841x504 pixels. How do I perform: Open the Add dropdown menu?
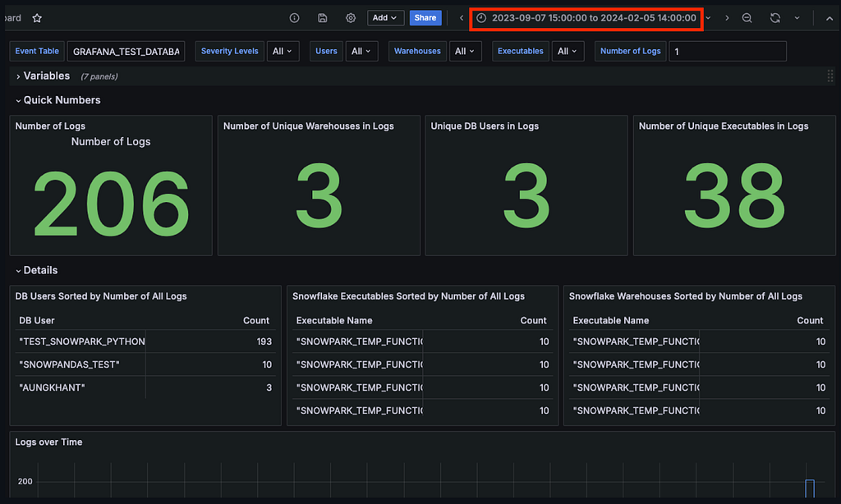point(385,18)
